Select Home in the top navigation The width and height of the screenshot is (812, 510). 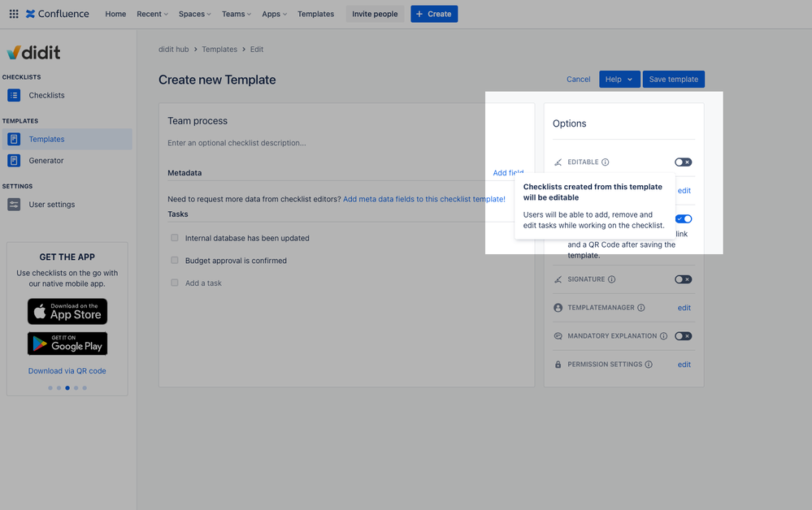(x=115, y=14)
